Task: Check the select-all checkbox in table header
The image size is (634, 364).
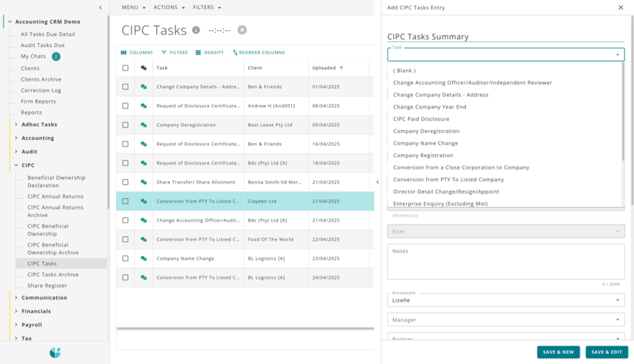Action: click(125, 68)
